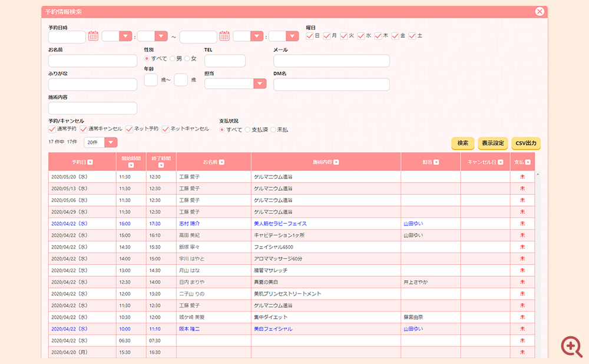Sort by 支払 column arrow
The height and width of the screenshot is (364, 589).
(x=528, y=163)
